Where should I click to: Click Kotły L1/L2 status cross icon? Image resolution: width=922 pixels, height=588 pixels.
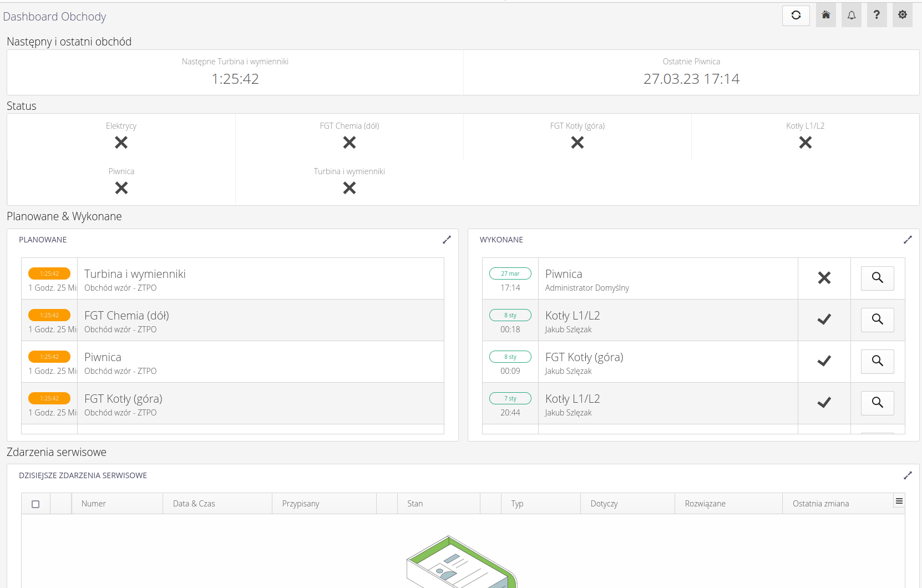pyautogui.click(x=805, y=143)
